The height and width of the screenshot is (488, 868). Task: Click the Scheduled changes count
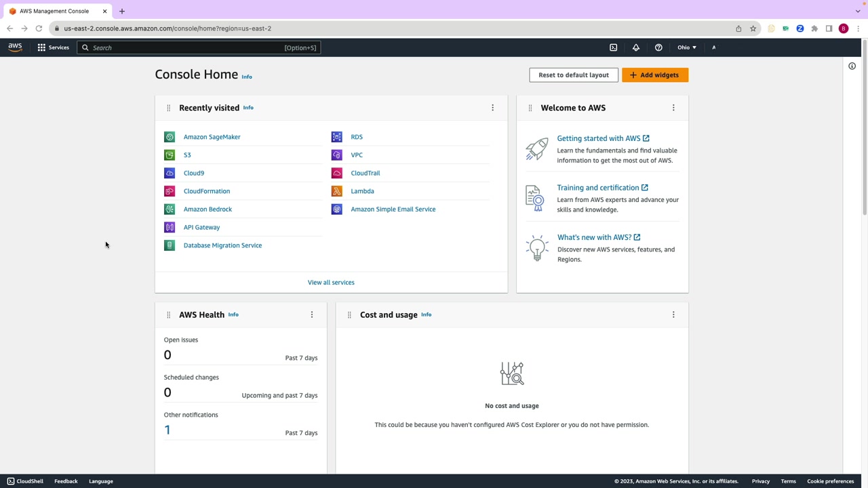click(167, 392)
